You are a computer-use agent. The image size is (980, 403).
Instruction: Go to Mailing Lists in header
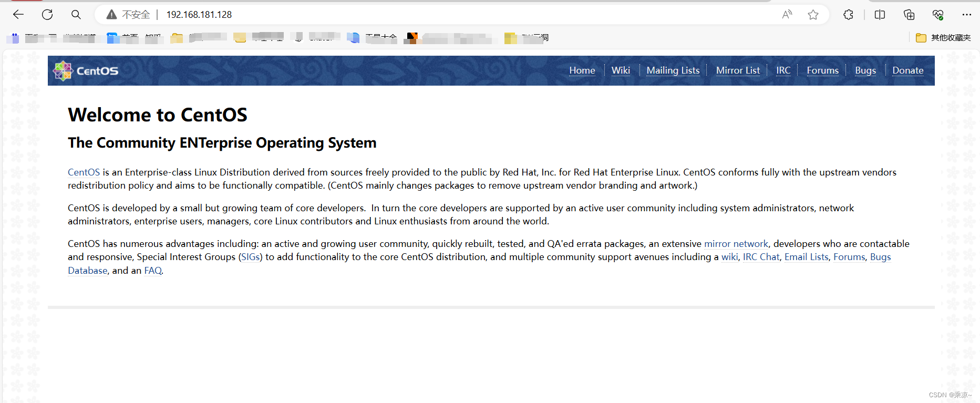673,70
